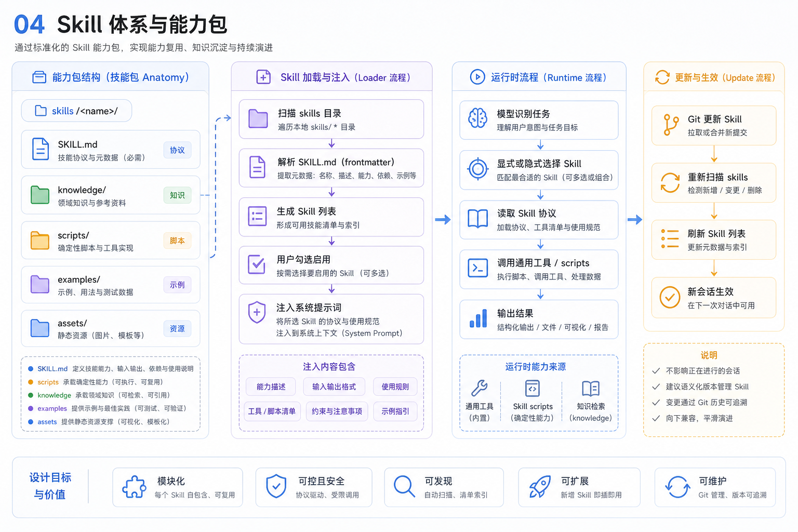The image size is (798, 532).
Task: Click the open book icon for 读取 Skill 协议
Action: [x=478, y=219]
